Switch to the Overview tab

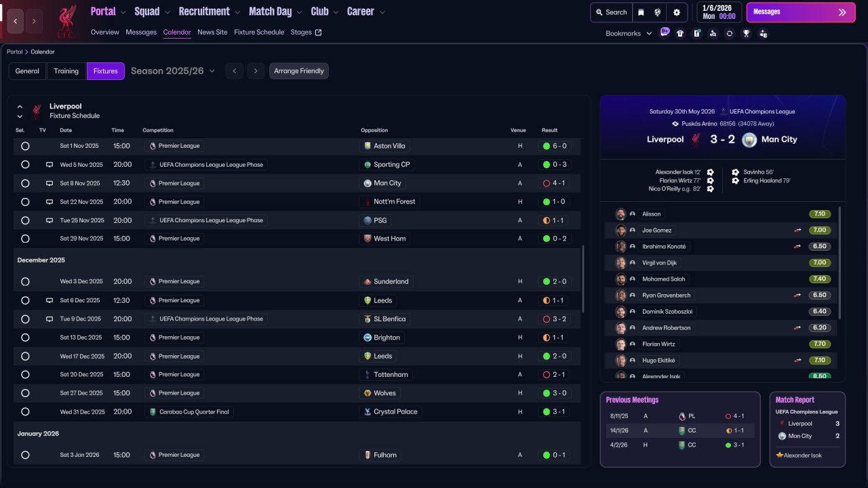click(104, 33)
